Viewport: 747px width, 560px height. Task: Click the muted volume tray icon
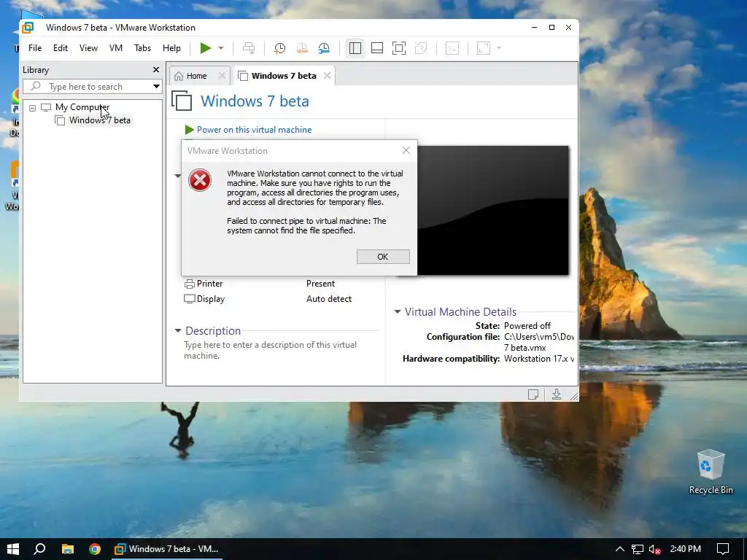(655, 549)
